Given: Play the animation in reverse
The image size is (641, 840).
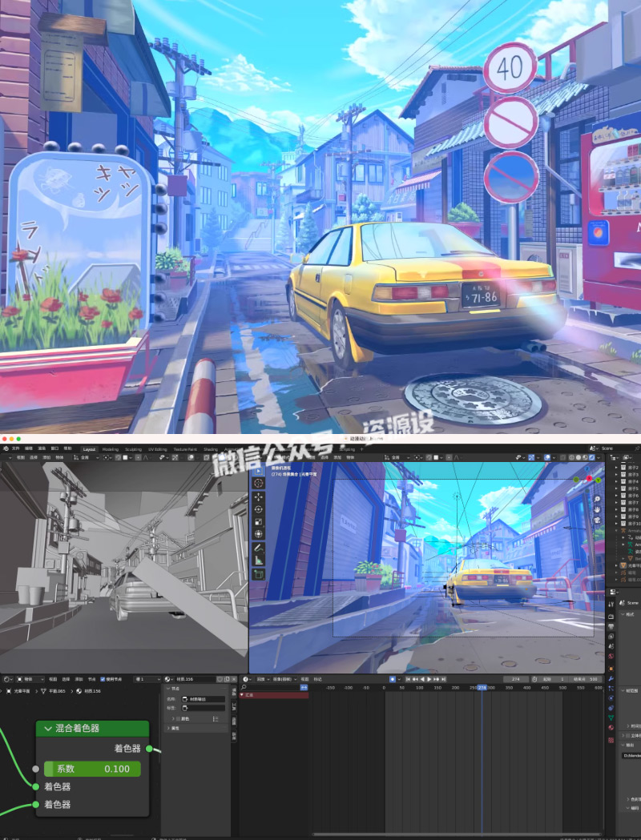Looking at the screenshot, I should pyautogui.click(x=422, y=679).
